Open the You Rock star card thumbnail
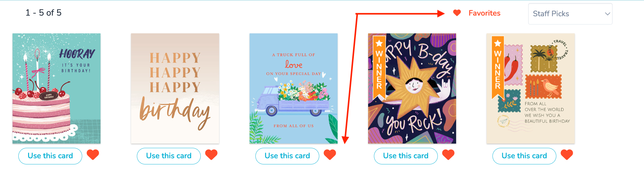Image resolution: width=644 pixels, height=180 pixels. point(412,88)
